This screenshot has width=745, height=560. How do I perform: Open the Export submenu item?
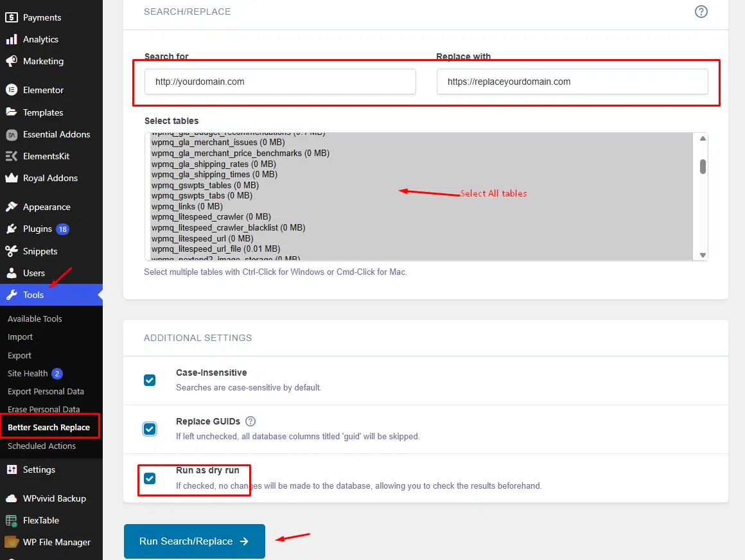[19, 355]
